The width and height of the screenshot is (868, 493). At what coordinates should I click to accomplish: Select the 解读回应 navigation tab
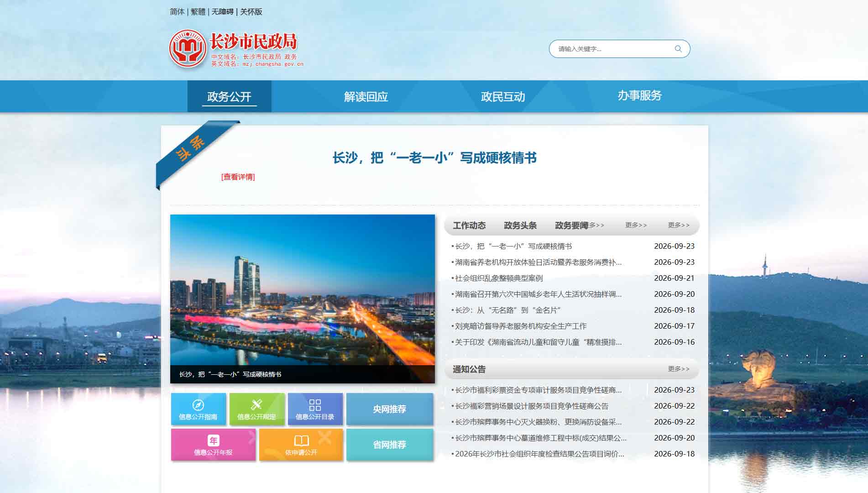(x=366, y=96)
